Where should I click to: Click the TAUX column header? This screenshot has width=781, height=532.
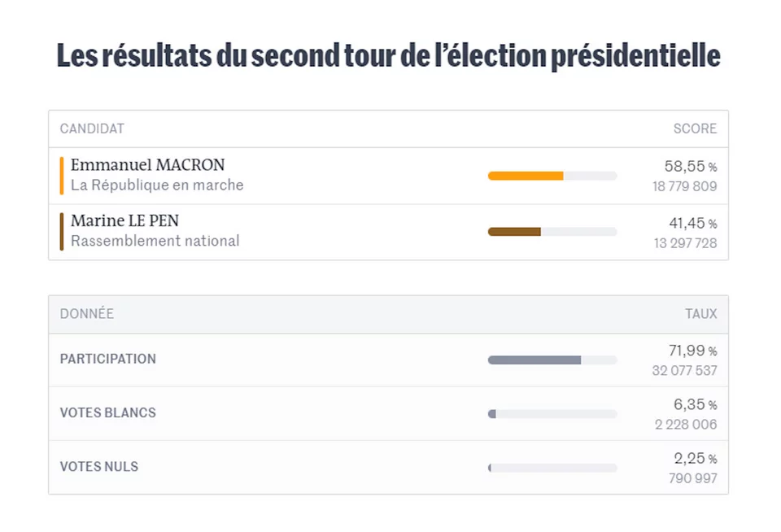(x=700, y=314)
